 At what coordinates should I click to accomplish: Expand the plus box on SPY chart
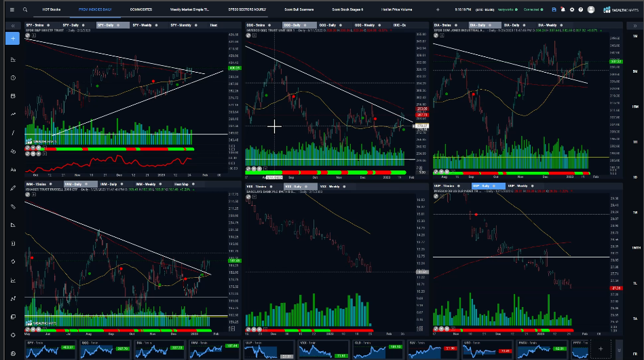click(34, 36)
